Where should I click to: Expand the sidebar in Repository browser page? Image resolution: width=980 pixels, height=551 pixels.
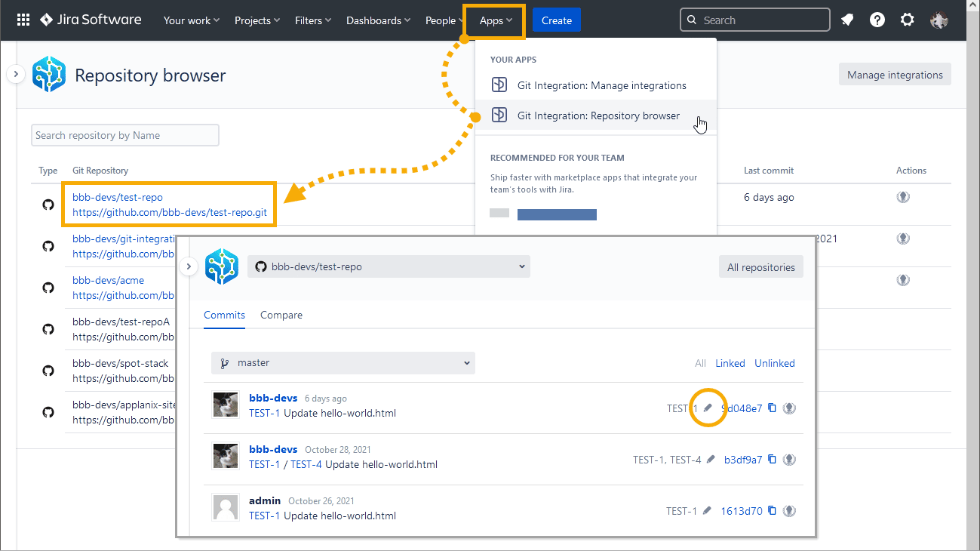tap(17, 74)
